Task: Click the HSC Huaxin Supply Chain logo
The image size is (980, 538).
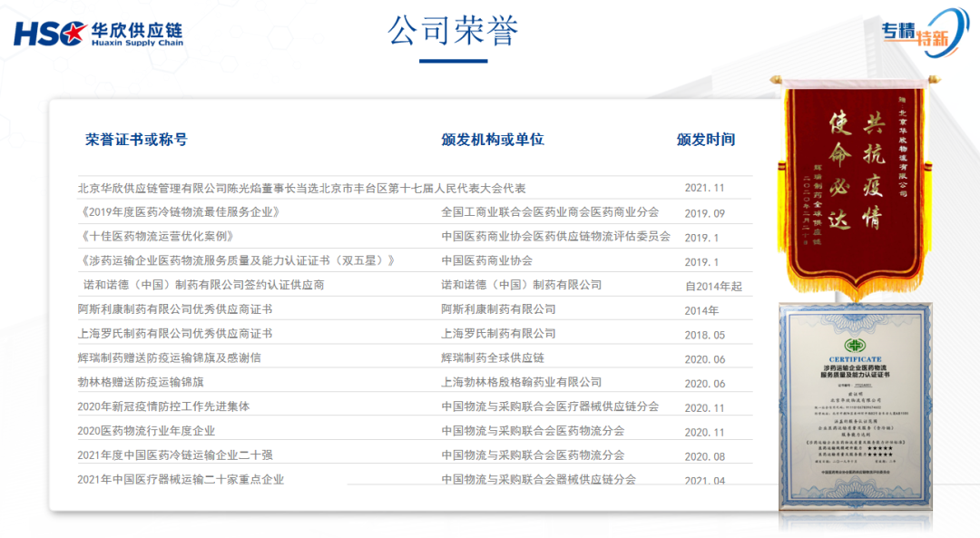Action: (99, 34)
